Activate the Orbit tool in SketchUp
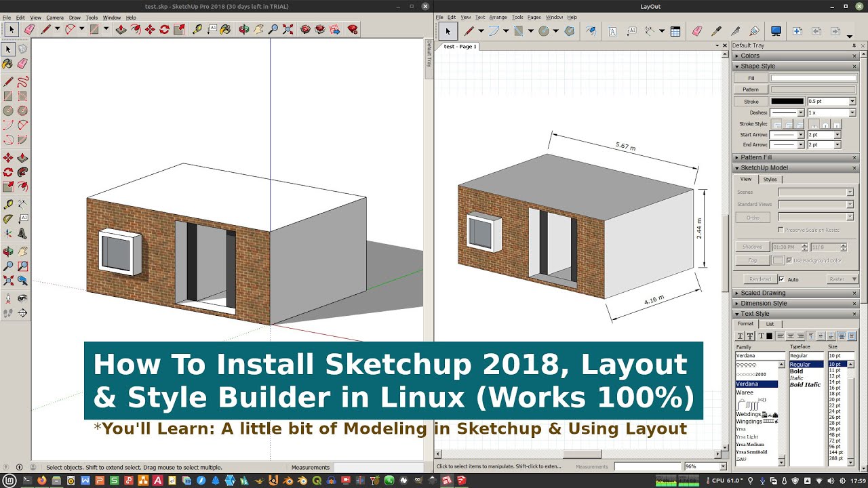868x488 pixels. coord(243,29)
